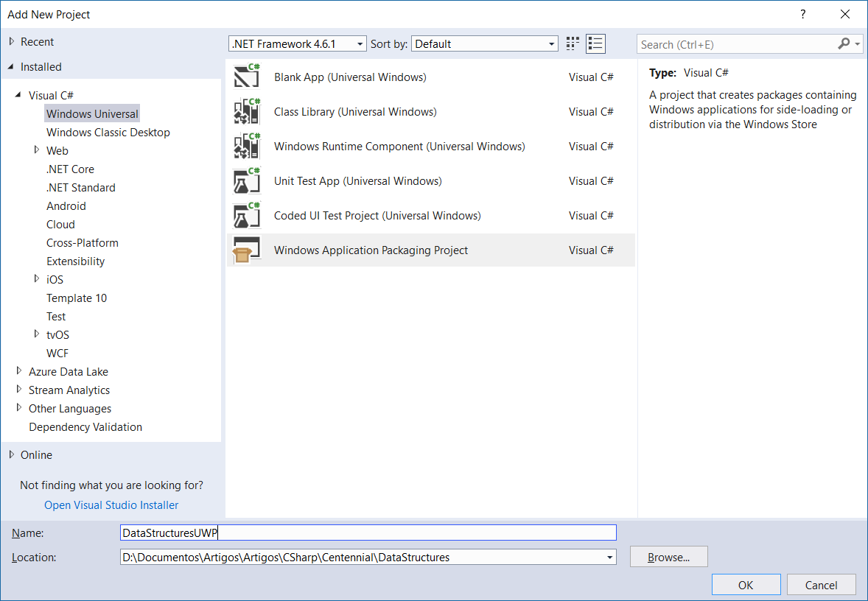Select the Dependency Validation category
This screenshot has height=601, width=868.
pos(85,426)
